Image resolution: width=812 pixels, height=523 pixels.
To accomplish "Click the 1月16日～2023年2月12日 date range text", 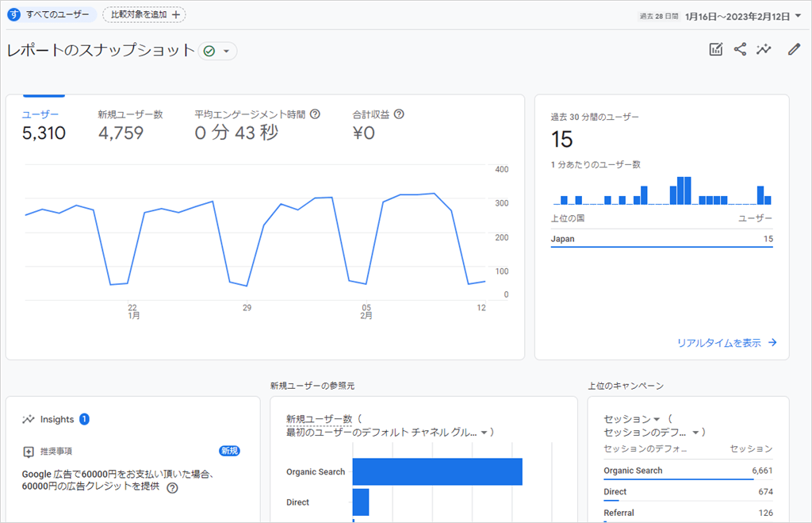I will (x=737, y=17).
